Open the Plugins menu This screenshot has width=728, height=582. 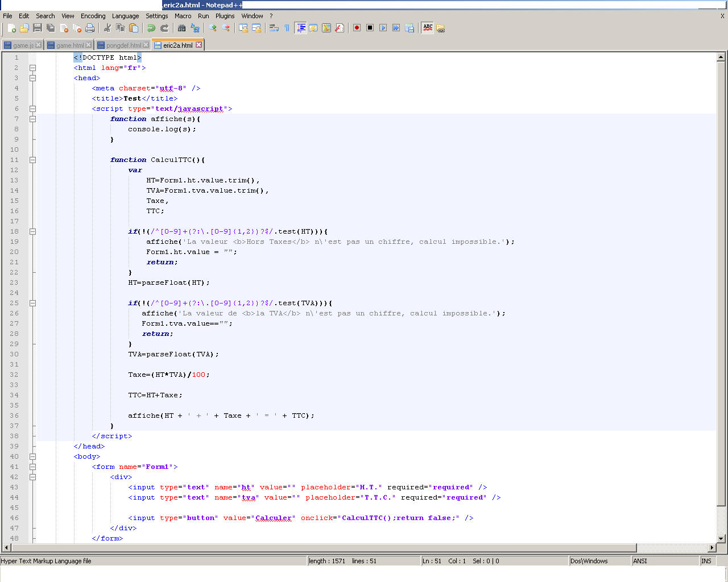pos(225,16)
